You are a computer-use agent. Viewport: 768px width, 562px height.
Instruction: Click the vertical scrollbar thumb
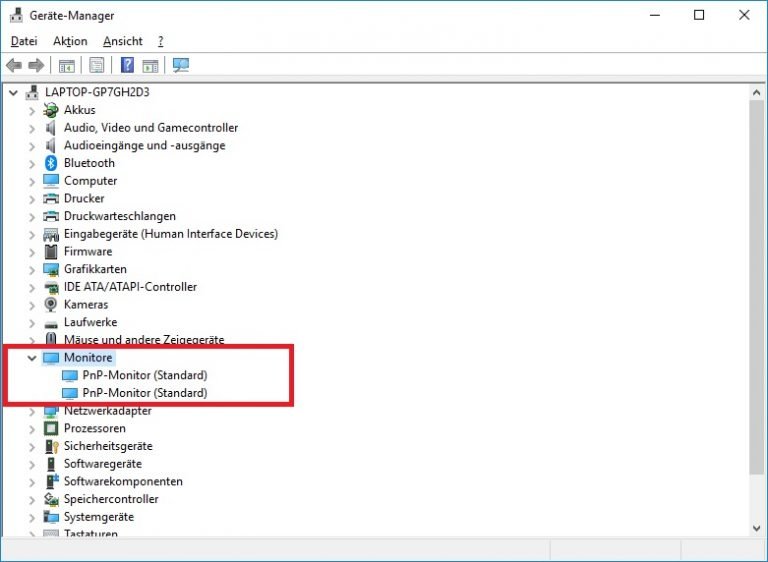pyautogui.click(x=756, y=287)
